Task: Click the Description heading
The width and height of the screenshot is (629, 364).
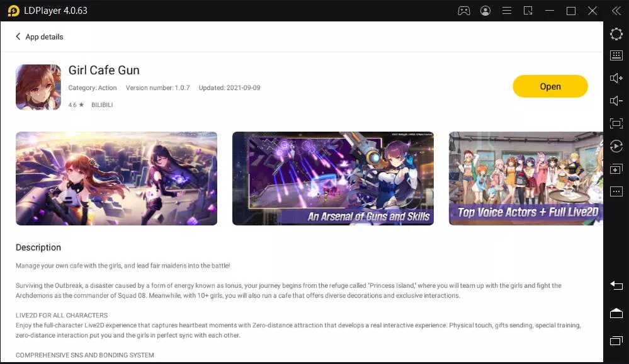Action: (38, 247)
